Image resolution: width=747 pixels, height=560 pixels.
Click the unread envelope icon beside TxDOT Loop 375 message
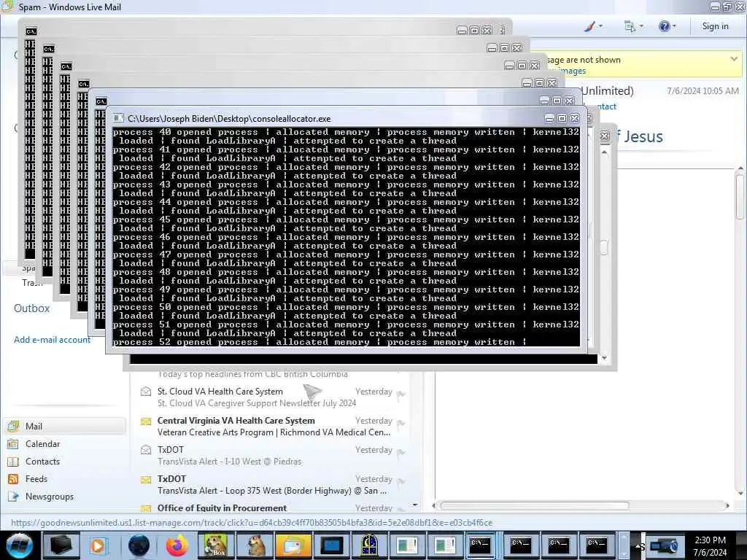[x=146, y=480]
